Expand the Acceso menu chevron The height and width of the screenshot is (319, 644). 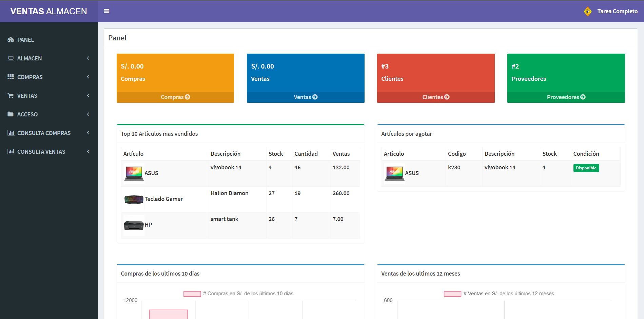click(x=88, y=114)
